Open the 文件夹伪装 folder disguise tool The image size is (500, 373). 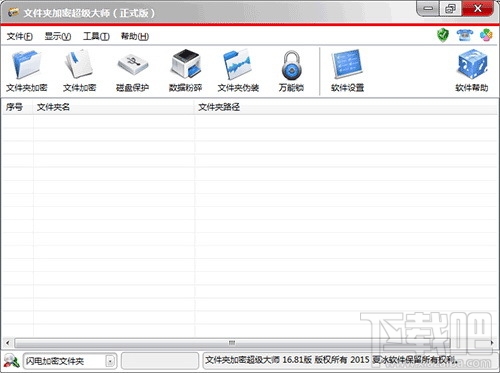(238, 71)
